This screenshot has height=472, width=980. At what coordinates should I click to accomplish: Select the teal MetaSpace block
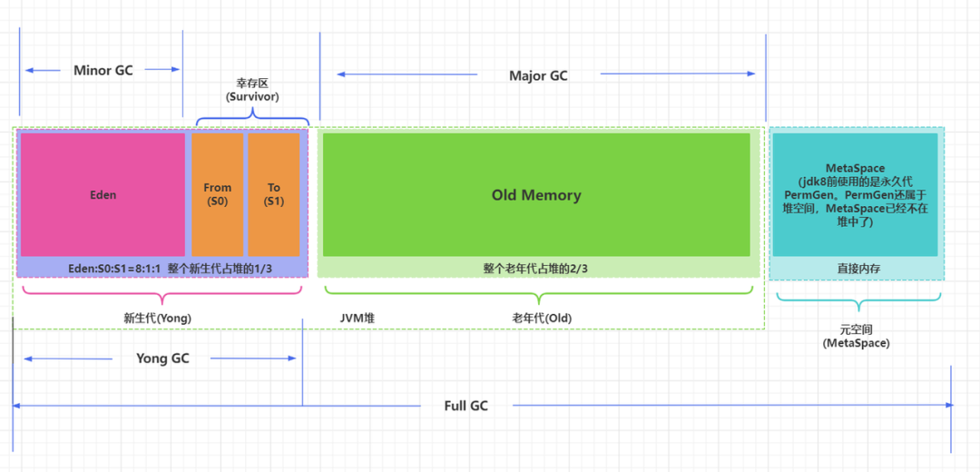(x=855, y=194)
